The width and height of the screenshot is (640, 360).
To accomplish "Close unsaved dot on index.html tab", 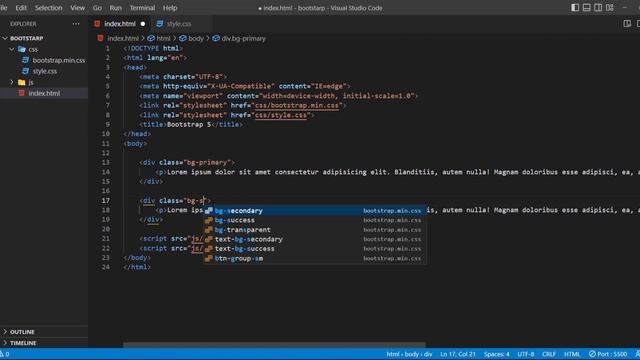I will point(142,24).
